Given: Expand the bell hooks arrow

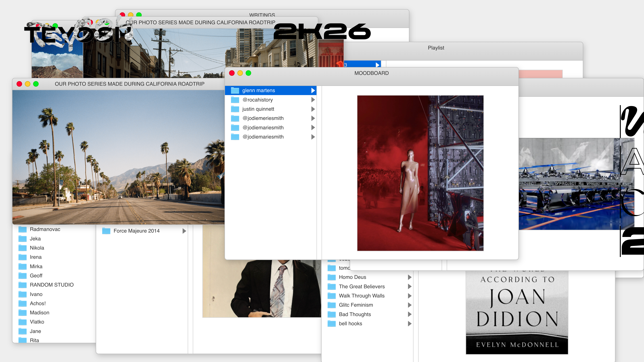Looking at the screenshot, I should click(410, 324).
